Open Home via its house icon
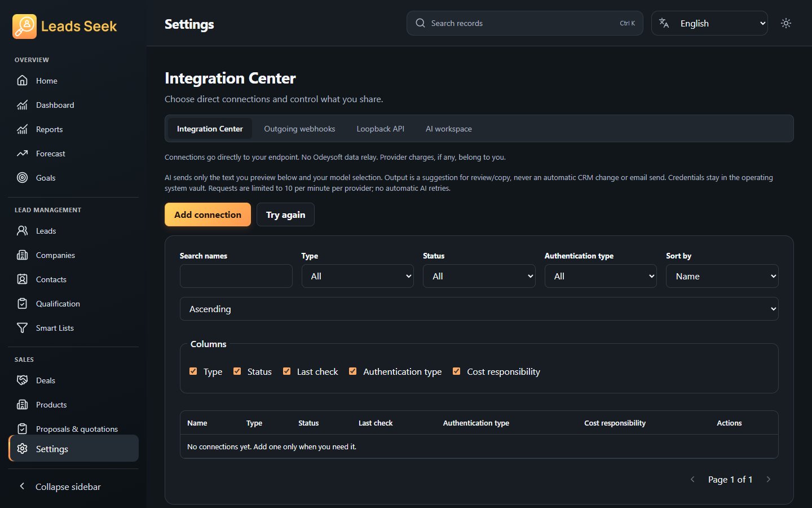Viewport: 812px width, 508px height. [23, 81]
